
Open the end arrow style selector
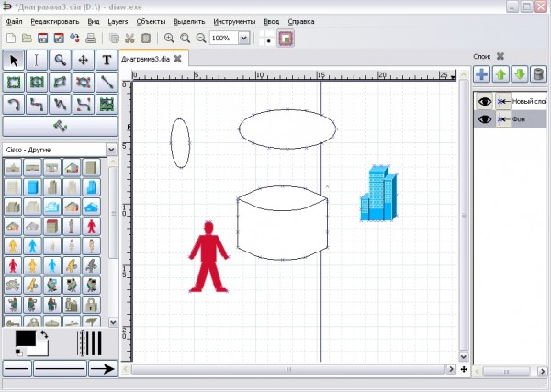coord(103,369)
